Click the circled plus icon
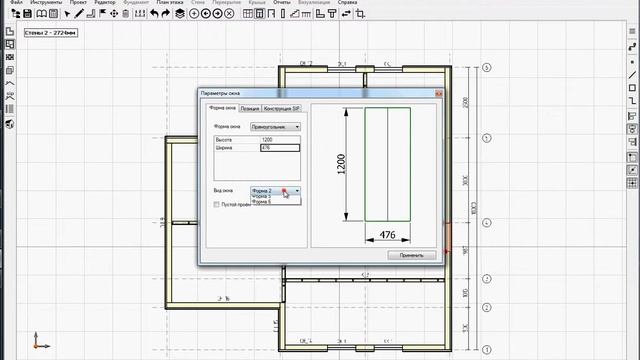Screen dimensions: 640x360 tap(194, 14)
